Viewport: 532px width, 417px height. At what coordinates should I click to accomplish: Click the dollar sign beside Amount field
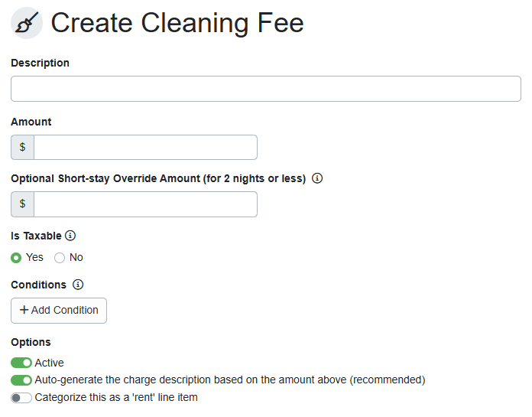coord(22,147)
